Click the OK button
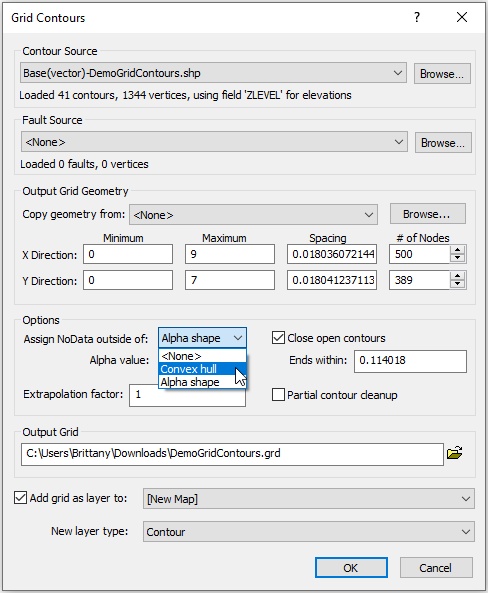 [351, 568]
